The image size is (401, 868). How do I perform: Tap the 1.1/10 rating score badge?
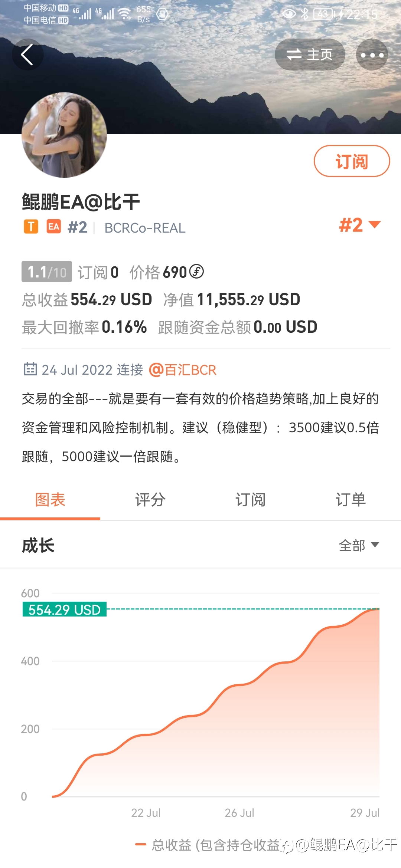coord(47,272)
